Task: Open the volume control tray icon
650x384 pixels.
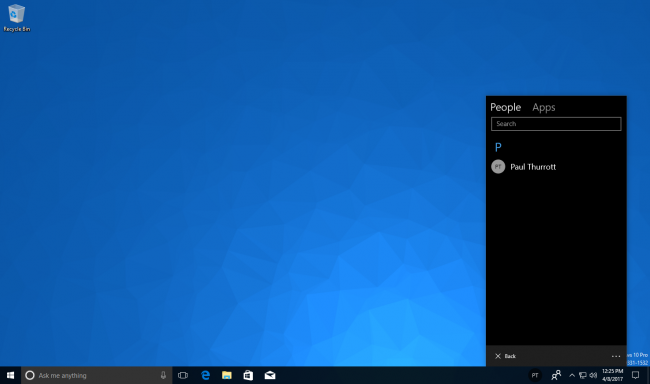Action: [593, 375]
